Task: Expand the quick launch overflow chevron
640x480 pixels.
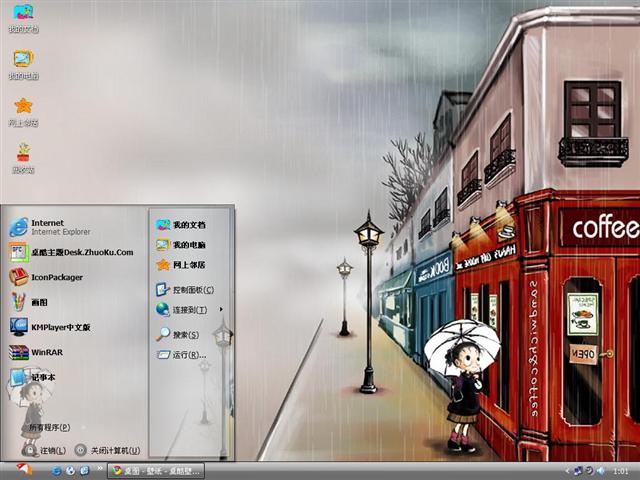Action: (100, 468)
